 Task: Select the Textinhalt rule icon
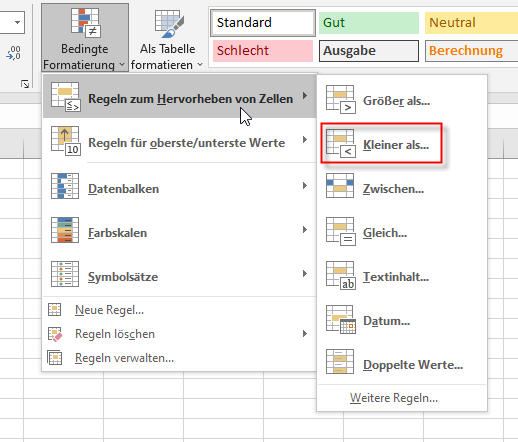(x=341, y=276)
